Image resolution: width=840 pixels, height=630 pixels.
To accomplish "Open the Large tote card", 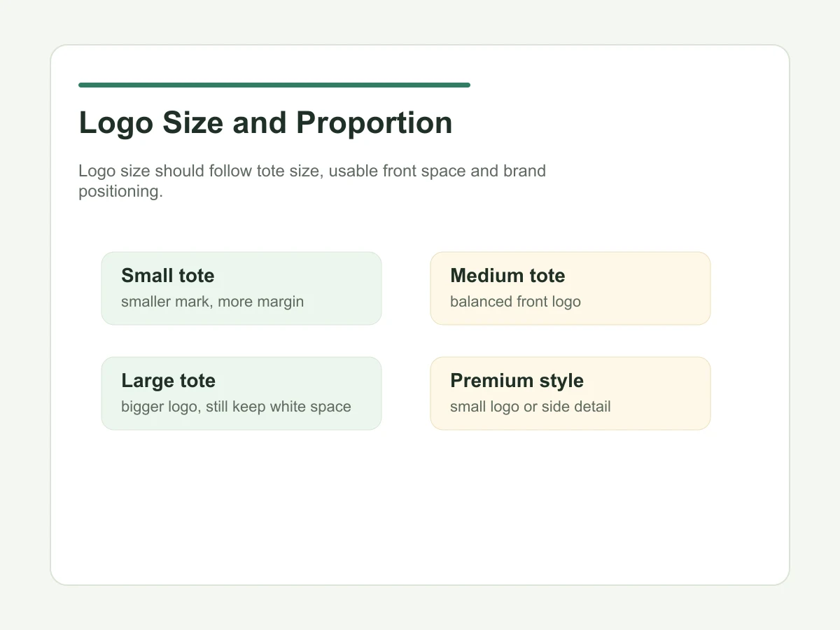I will pyautogui.click(x=241, y=393).
